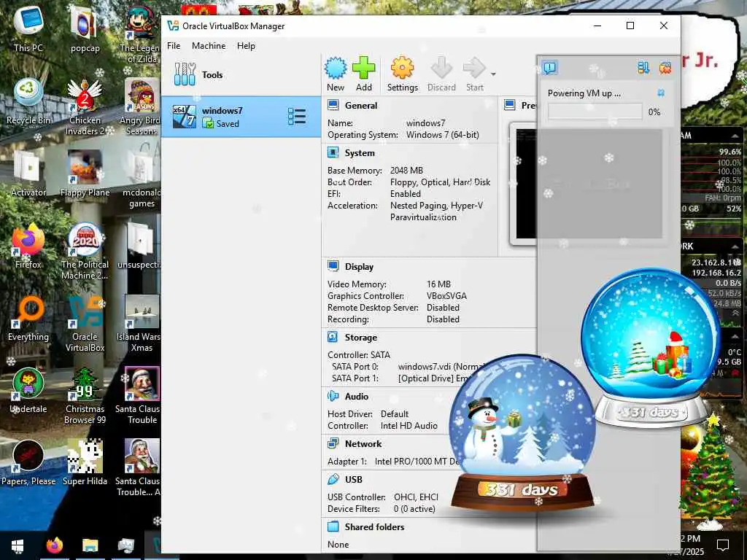Screen dimensions: 747x560
Task: Open Settings via the orange gear icon
Action: coord(402,68)
